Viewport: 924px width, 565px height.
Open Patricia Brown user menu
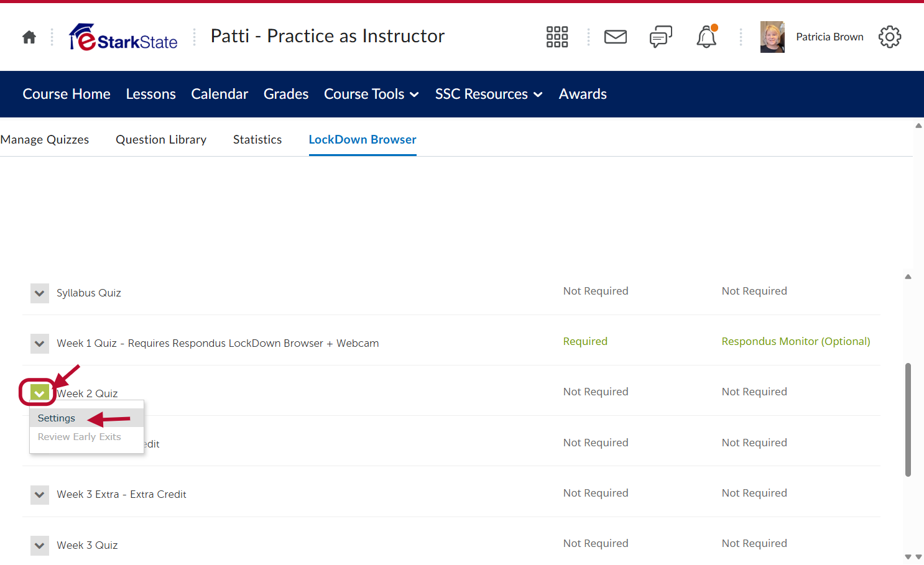click(x=829, y=37)
